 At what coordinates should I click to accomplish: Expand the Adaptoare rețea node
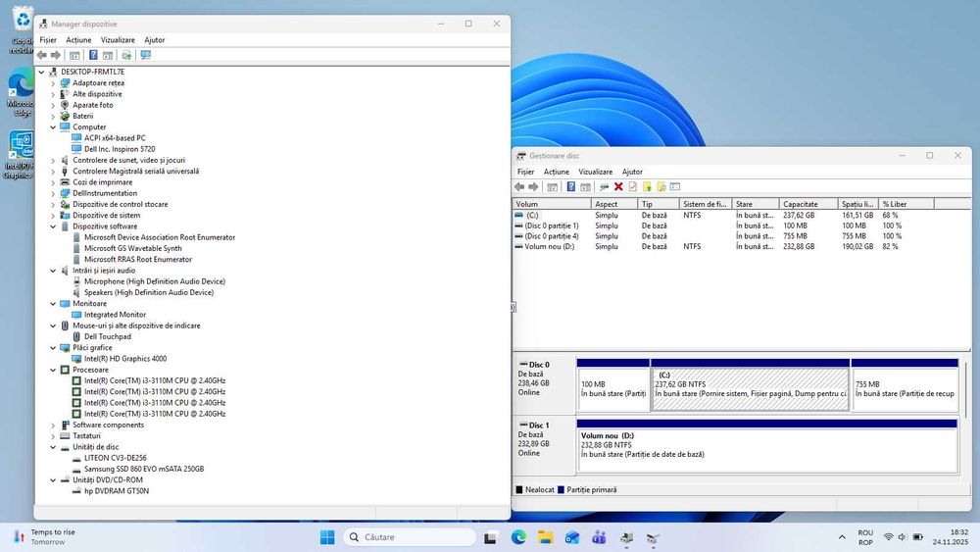[x=53, y=83]
